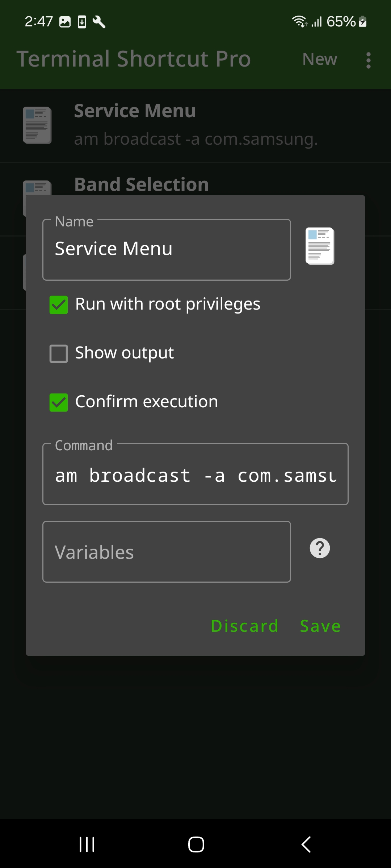Uncheck Confirm execution checkbox

(59, 402)
